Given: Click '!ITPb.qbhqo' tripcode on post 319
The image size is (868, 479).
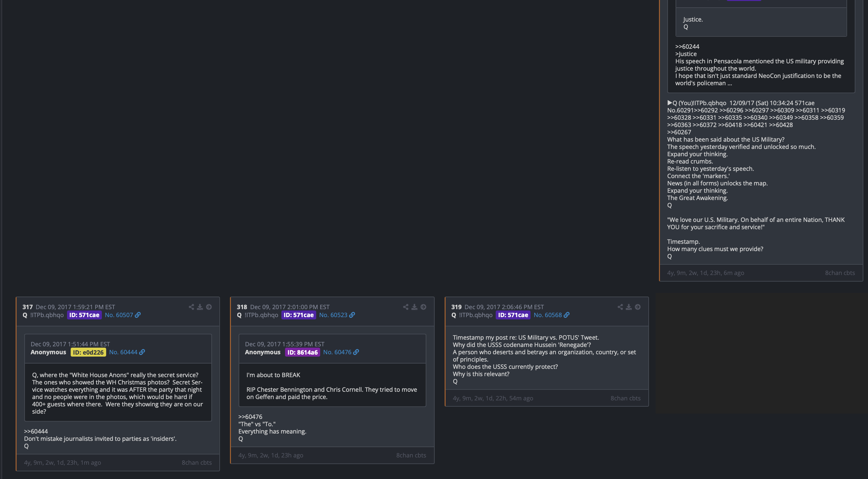Looking at the screenshot, I should tap(476, 315).
